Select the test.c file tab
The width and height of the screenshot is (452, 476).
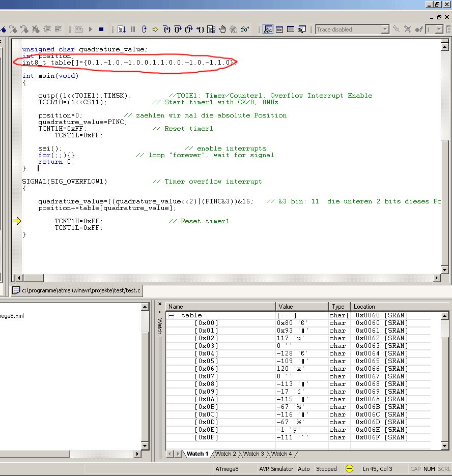pos(76,290)
